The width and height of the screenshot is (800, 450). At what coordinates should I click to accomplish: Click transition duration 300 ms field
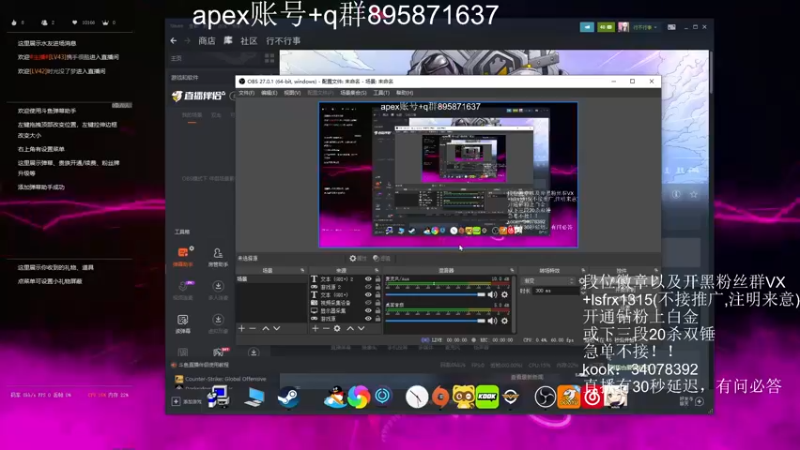point(554,291)
